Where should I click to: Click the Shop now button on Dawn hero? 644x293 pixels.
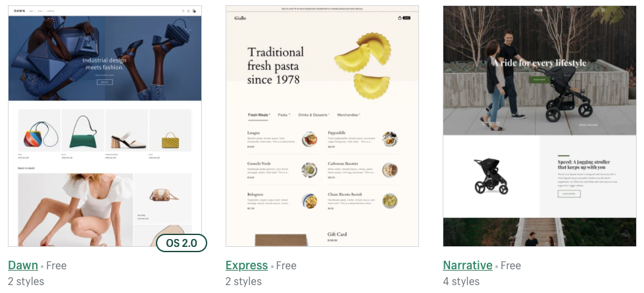pyautogui.click(x=105, y=82)
